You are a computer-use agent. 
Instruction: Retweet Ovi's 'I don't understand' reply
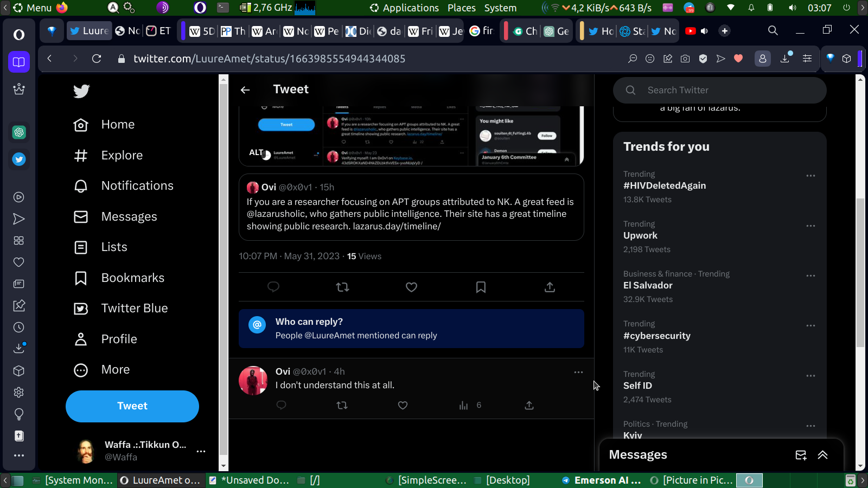coord(342,405)
